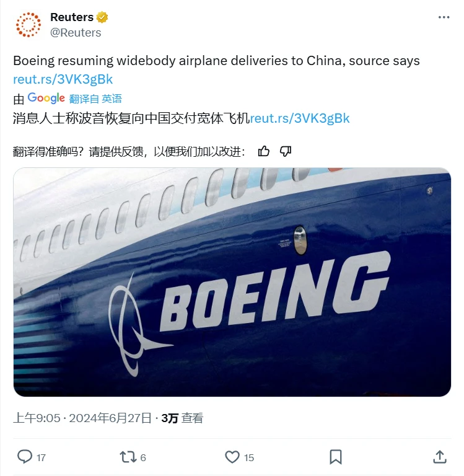The width and height of the screenshot is (464, 476).
Task: Open Reuters profile avatar
Action: click(x=28, y=25)
